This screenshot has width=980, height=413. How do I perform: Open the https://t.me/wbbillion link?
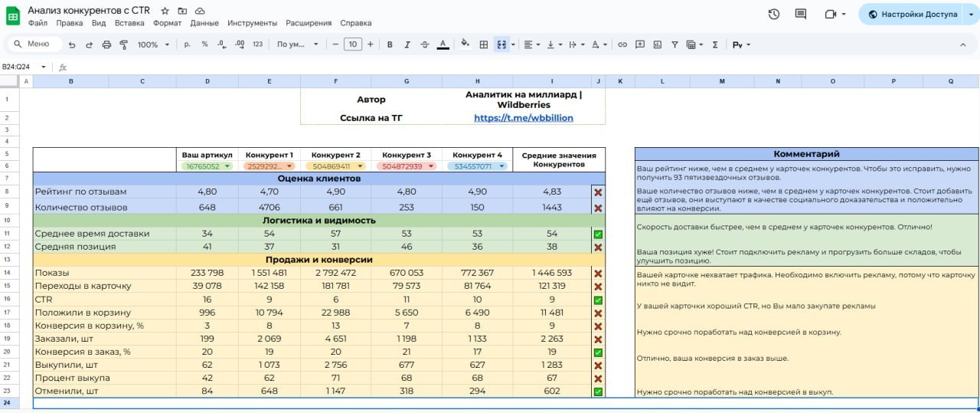(524, 118)
